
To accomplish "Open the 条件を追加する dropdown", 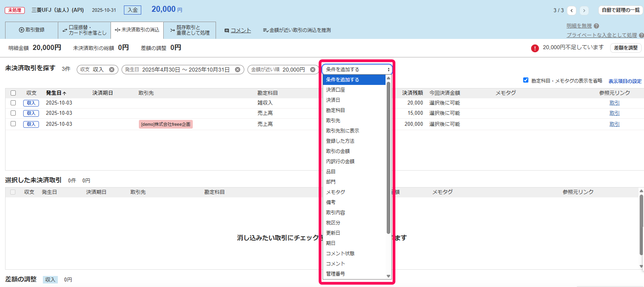I will (x=357, y=70).
